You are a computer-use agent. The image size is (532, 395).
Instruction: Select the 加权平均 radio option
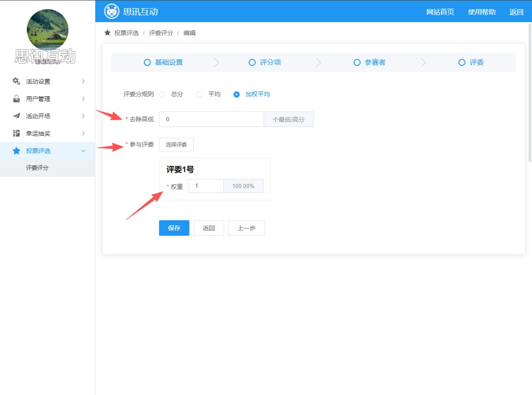pyautogui.click(x=236, y=94)
